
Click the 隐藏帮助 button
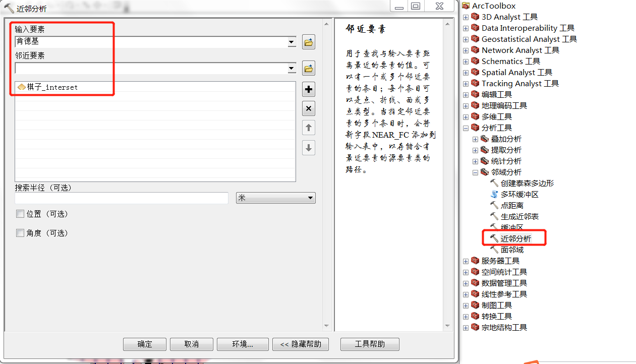pyautogui.click(x=301, y=344)
